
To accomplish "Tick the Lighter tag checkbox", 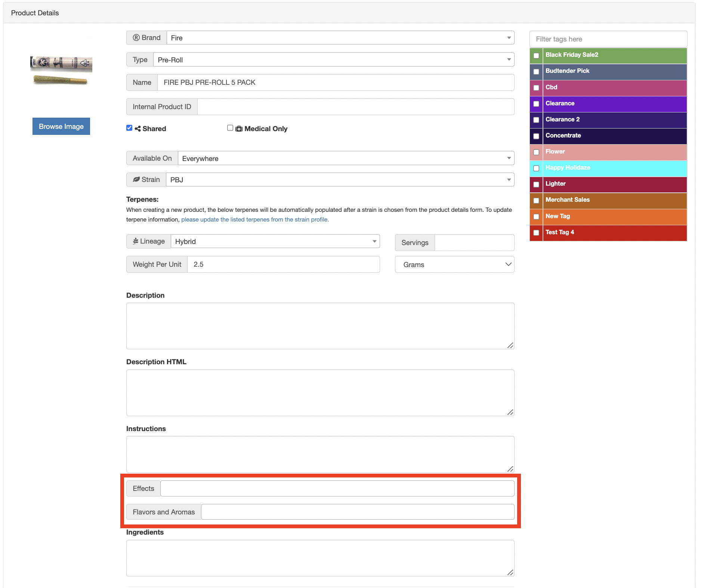I will 536,185.
